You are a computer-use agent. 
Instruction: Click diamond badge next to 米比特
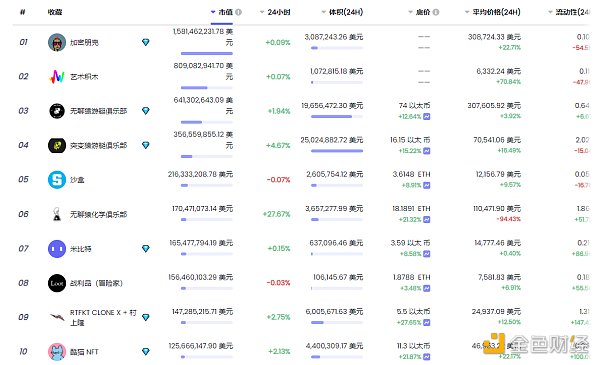(x=145, y=249)
